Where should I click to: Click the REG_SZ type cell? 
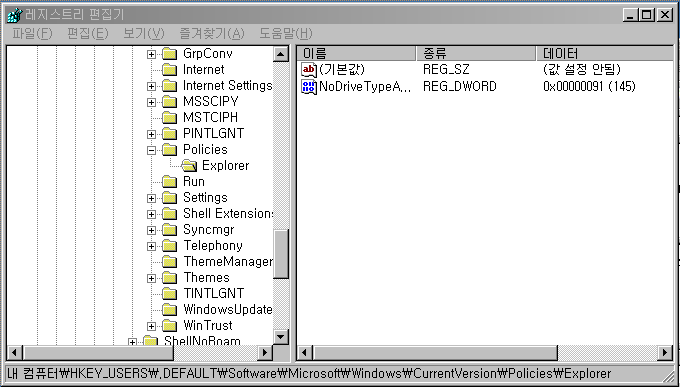pyautogui.click(x=446, y=69)
